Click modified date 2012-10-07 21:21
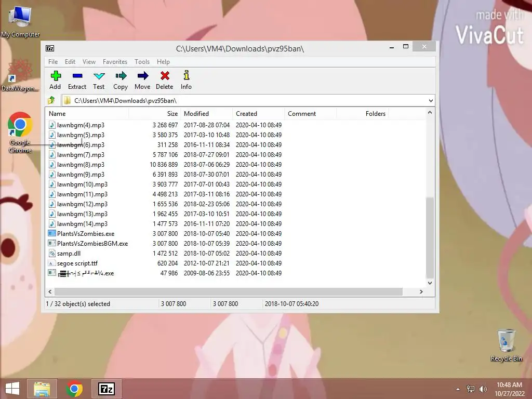 pos(207,263)
